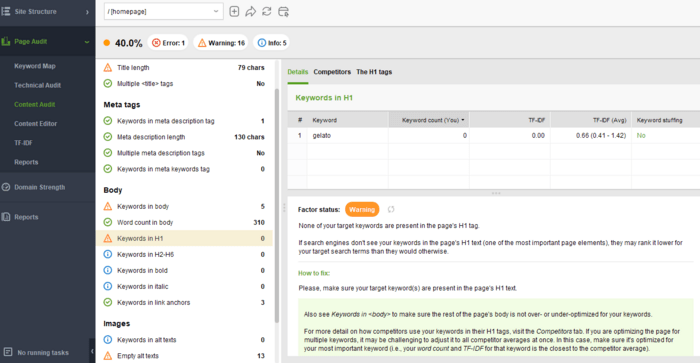Image resolution: width=700 pixels, height=363 pixels.
Task: Open The H1 tags tab
Action: click(374, 72)
